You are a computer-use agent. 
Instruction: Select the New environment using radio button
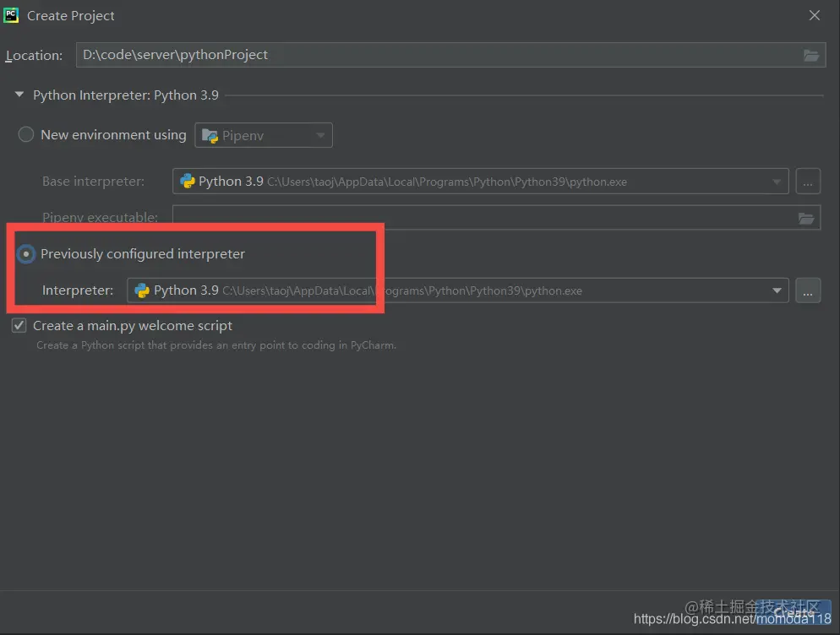25,134
